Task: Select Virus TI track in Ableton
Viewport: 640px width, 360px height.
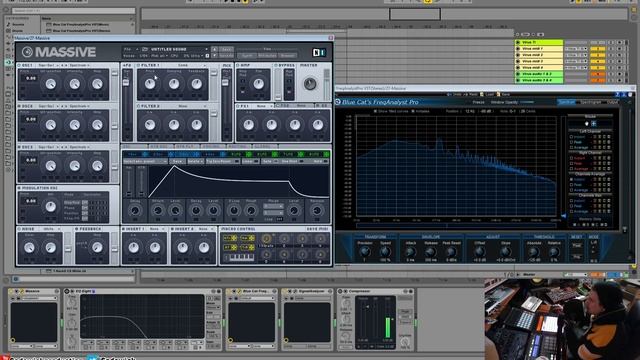Action: 539,42
